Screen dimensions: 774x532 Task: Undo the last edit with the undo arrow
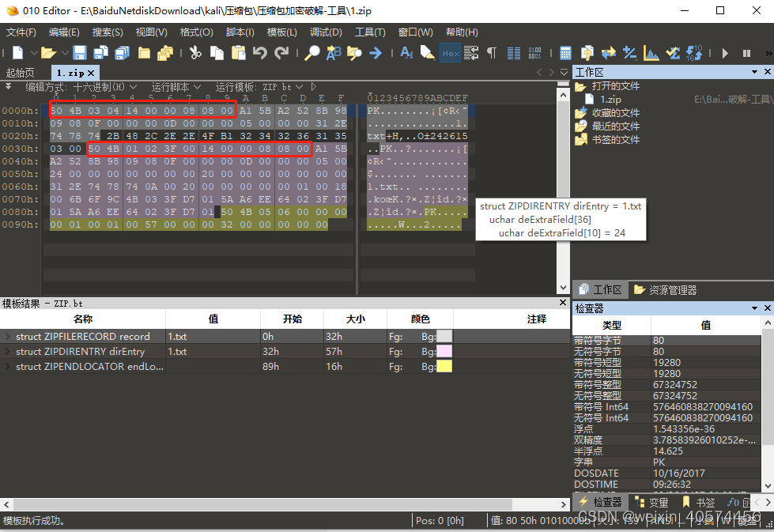[x=259, y=53]
